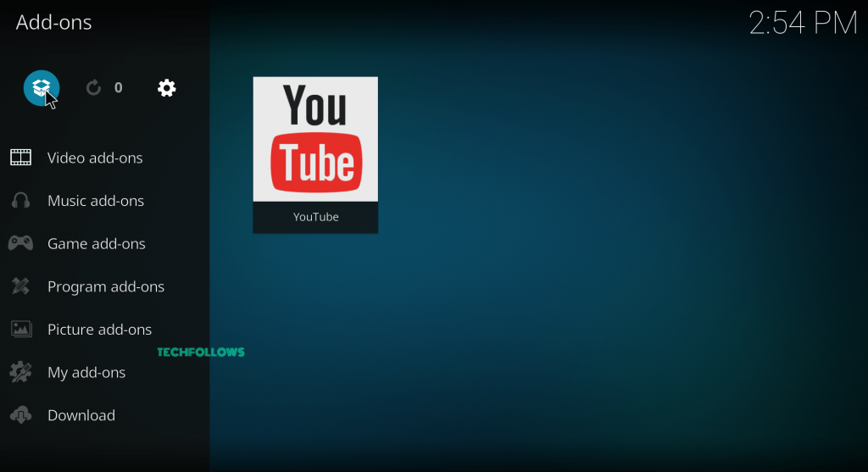Click the My add-ons gear icon
Image resolution: width=868 pixels, height=472 pixels.
pyautogui.click(x=21, y=372)
